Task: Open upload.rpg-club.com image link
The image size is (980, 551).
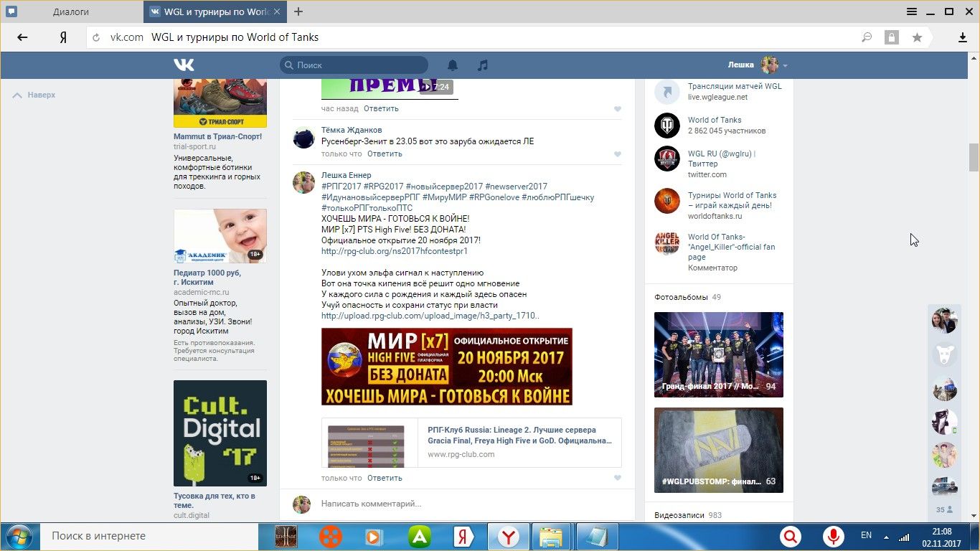Action: tap(430, 316)
